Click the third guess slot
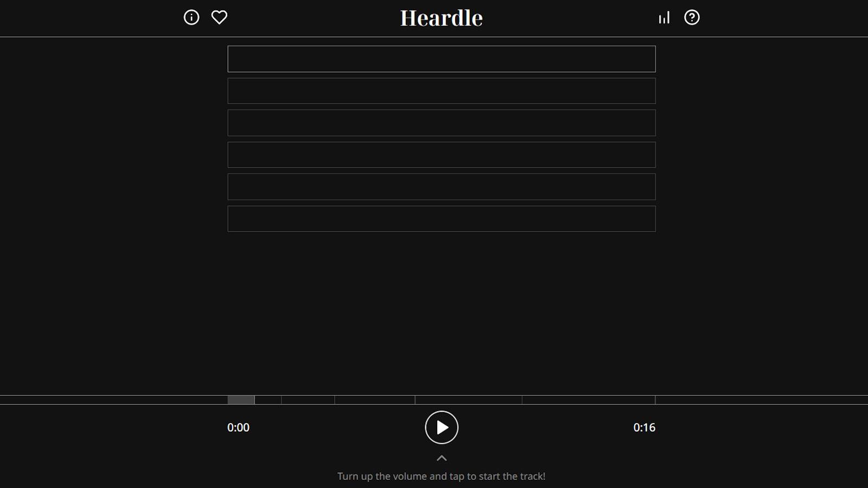 click(442, 123)
